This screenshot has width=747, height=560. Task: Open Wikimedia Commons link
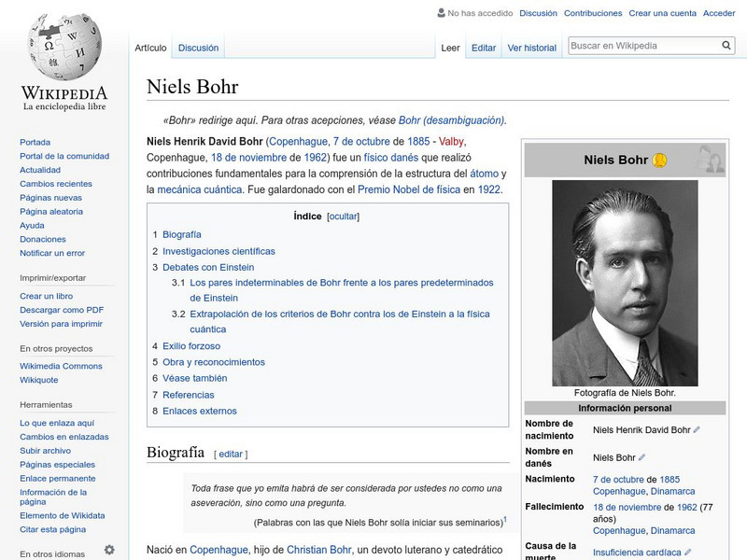pos(61,366)
